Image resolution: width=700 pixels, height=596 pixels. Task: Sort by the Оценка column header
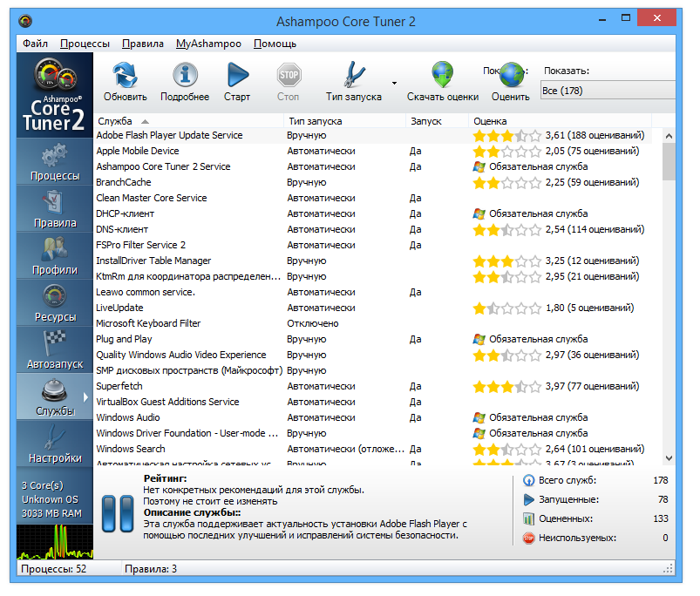[x=560, y=121]
